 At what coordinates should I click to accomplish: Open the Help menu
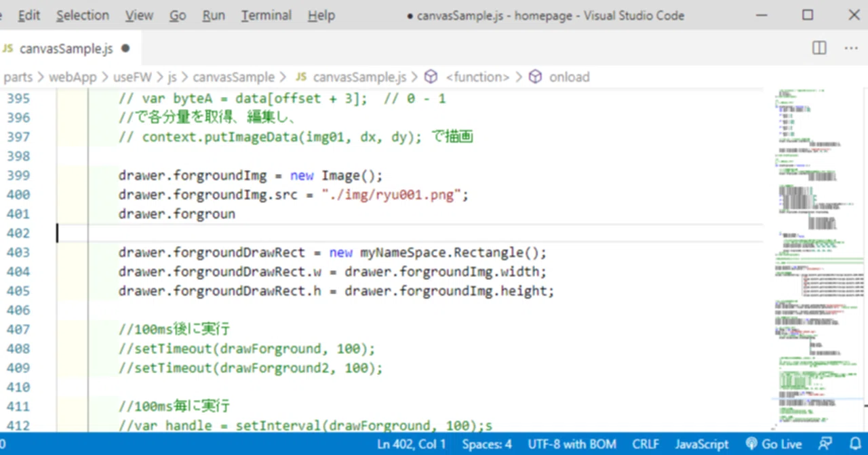click(321, 15)
